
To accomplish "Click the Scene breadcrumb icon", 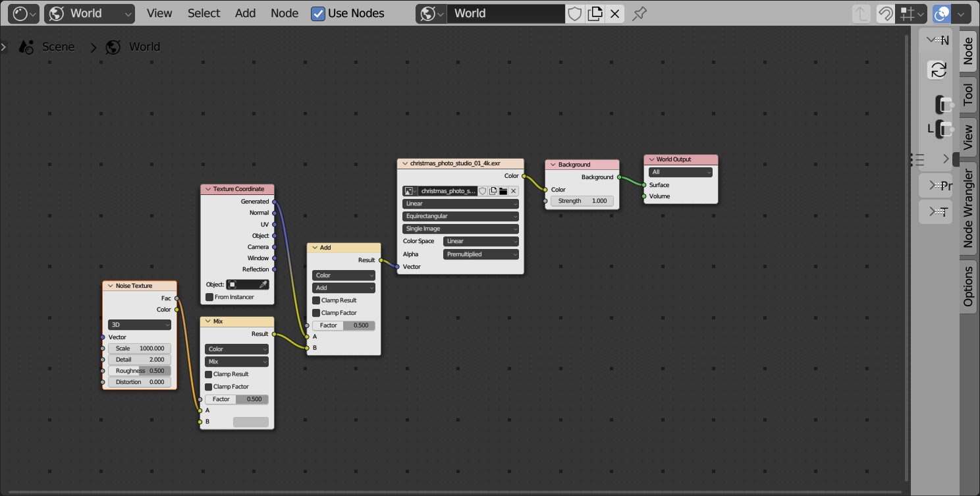I will [x=26, y=47].
